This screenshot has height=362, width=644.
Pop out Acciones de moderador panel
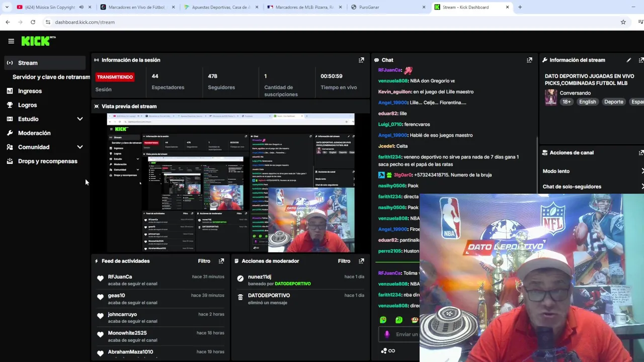361,261
